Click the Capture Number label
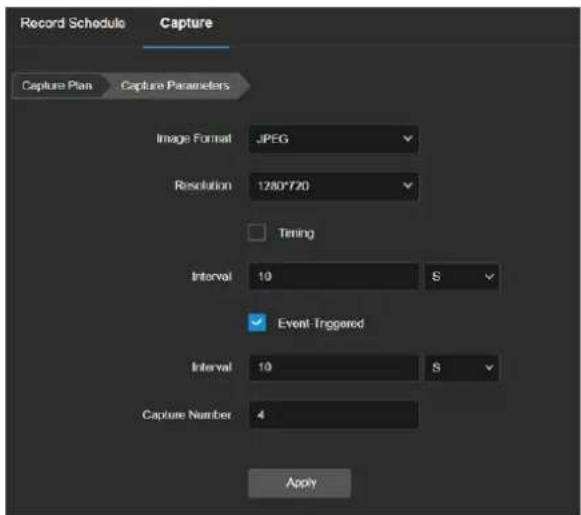 tap(187, 415)
